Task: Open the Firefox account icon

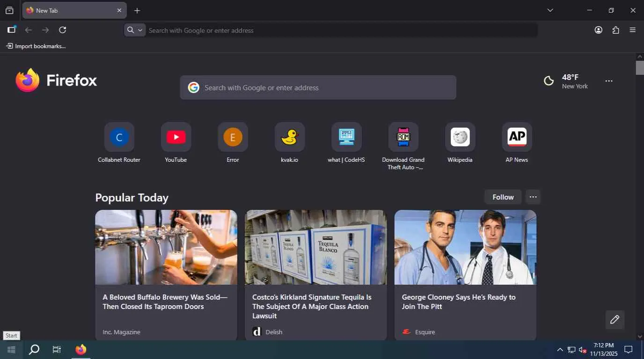Action: pos(599,30)
